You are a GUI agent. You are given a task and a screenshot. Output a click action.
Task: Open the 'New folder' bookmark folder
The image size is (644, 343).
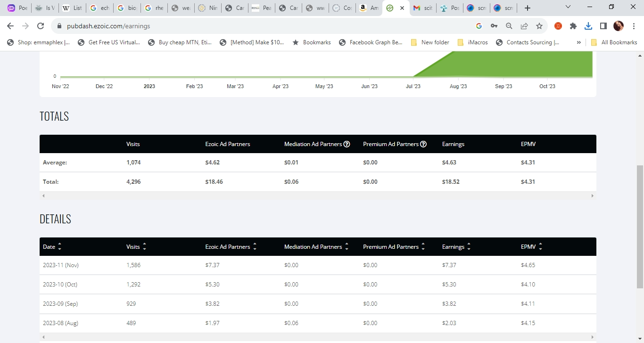(x=430, y=42)
